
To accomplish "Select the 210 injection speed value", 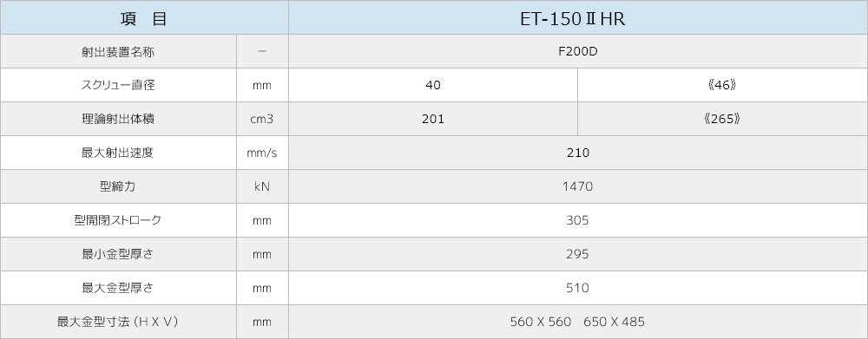I will pos(578,153).
